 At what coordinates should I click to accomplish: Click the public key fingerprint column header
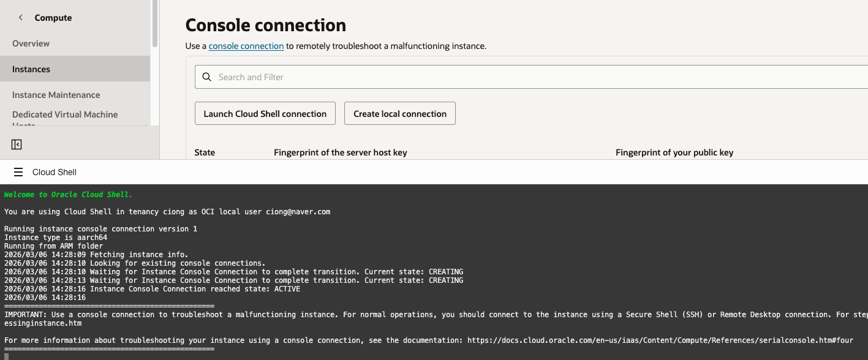pyautogui.click(x=674, y=152)
